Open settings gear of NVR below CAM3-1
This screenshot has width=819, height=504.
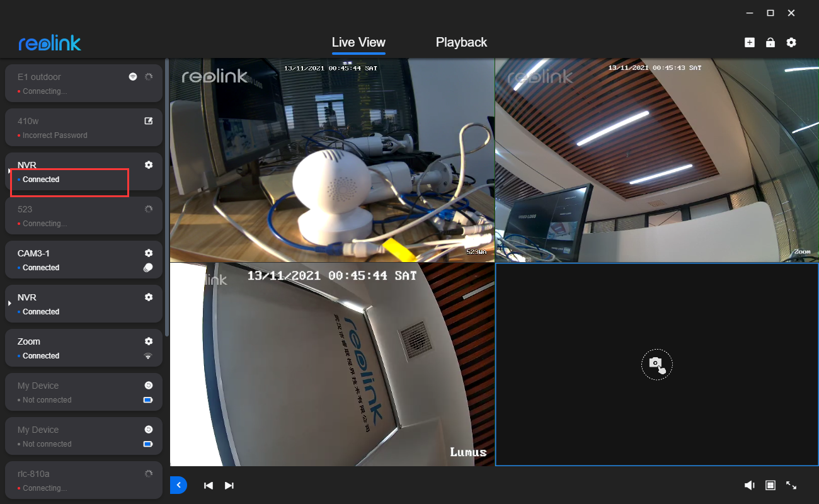pos(149,297)
